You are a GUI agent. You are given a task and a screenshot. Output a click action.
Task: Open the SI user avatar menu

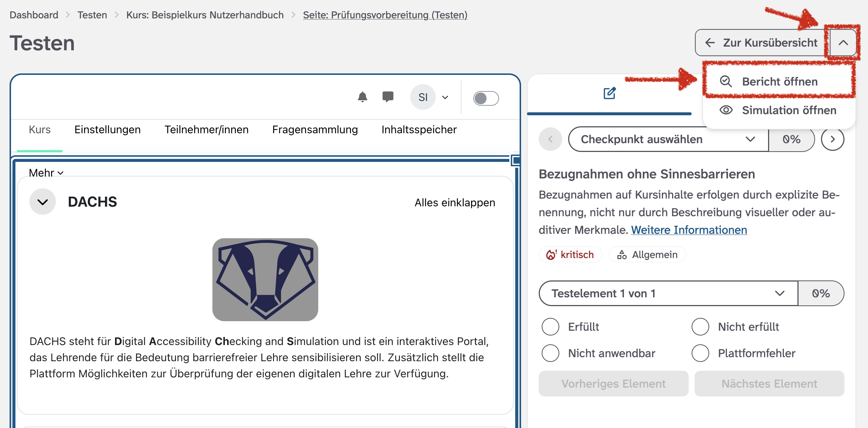tap(423, 97)
